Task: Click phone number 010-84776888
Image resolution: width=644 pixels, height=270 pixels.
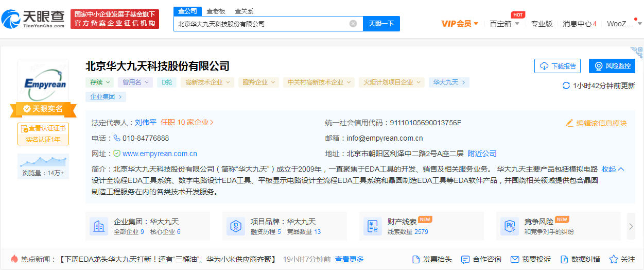Action: (x=146, y=138)
